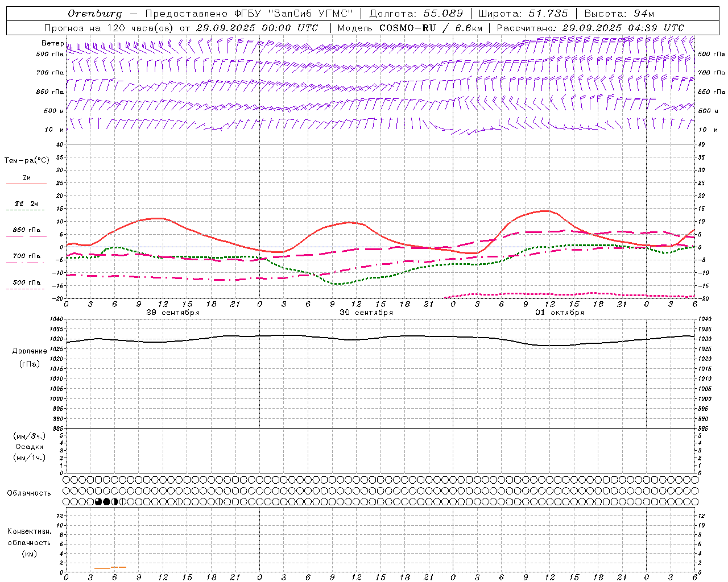The width and height of the screenshot is (728, 582).
Task: Click the provider text ФГБУ "ЗапСиб УГМС"
Action: click(293, 14)
